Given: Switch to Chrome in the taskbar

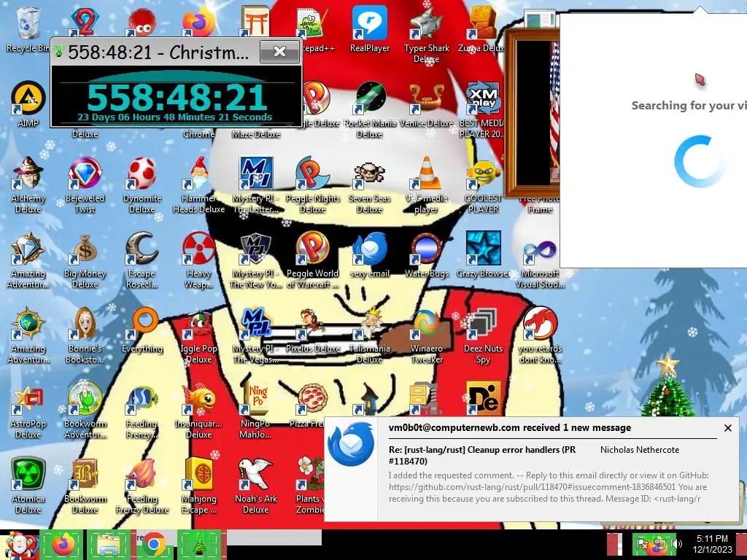Looking at the screenshot, I should click(x=153, y=545).
